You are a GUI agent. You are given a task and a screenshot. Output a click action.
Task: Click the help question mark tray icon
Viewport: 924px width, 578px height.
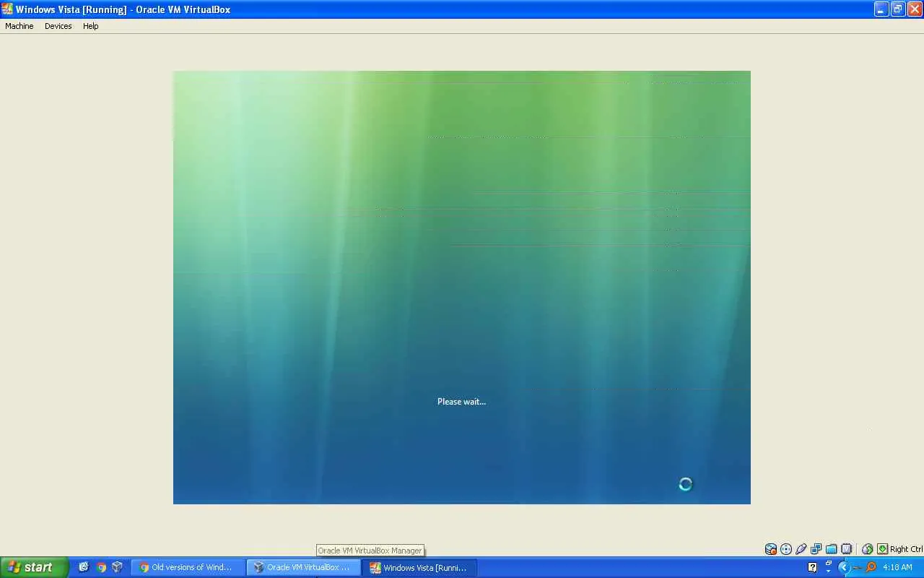pos(812,567)
